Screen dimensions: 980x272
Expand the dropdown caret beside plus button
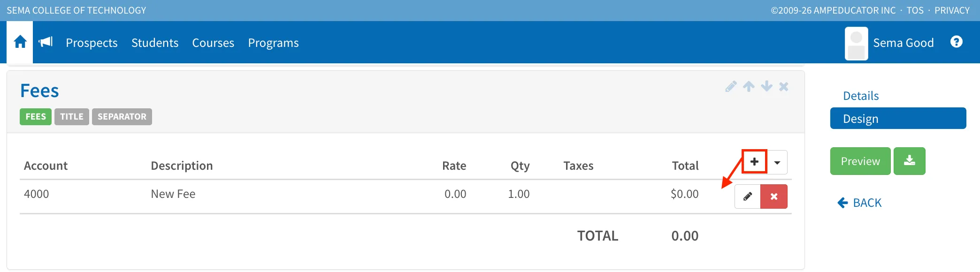click(x=777, y=162)
